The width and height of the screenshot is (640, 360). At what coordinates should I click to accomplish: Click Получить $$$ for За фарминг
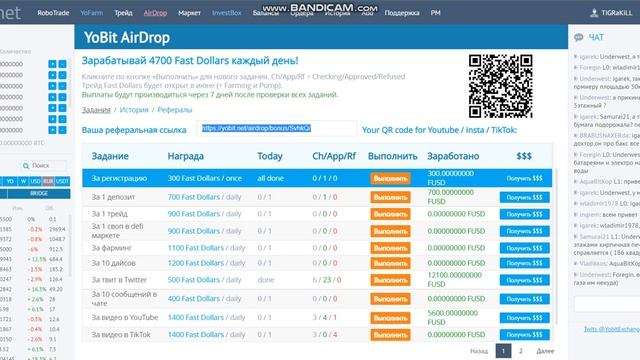click(524, 248)
